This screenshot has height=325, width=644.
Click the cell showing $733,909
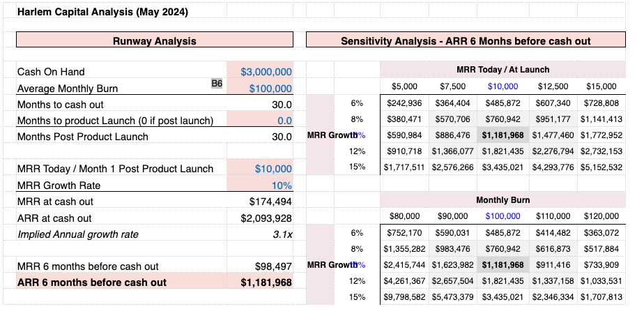pyautogui.click(x=601, y=265)
